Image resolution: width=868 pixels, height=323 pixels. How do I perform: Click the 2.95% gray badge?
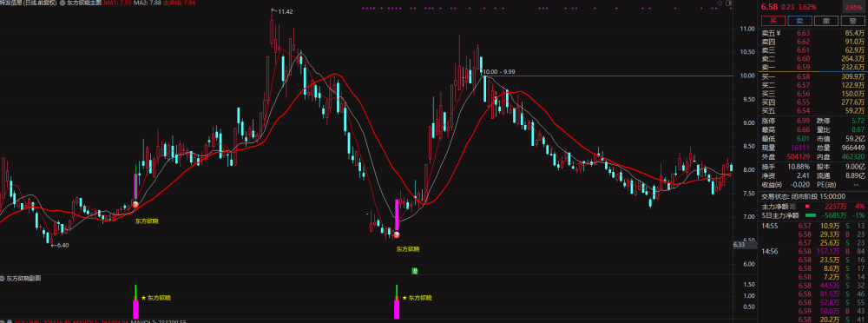point(853,7)
